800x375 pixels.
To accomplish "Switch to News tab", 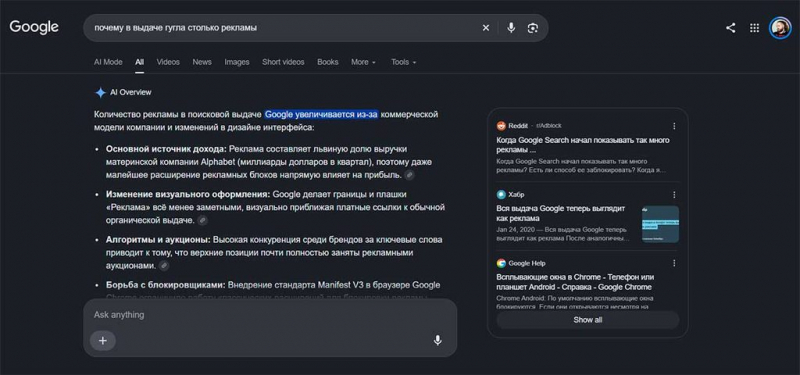I will click(202, 62).
